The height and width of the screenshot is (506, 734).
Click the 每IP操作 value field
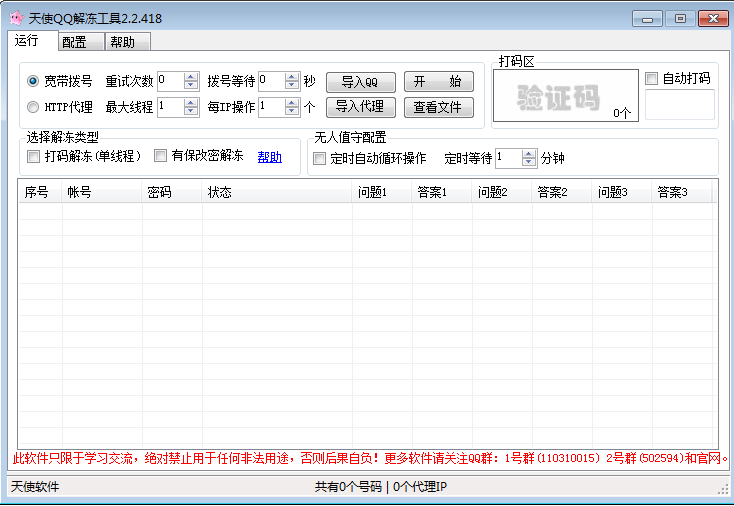[272, 107]
